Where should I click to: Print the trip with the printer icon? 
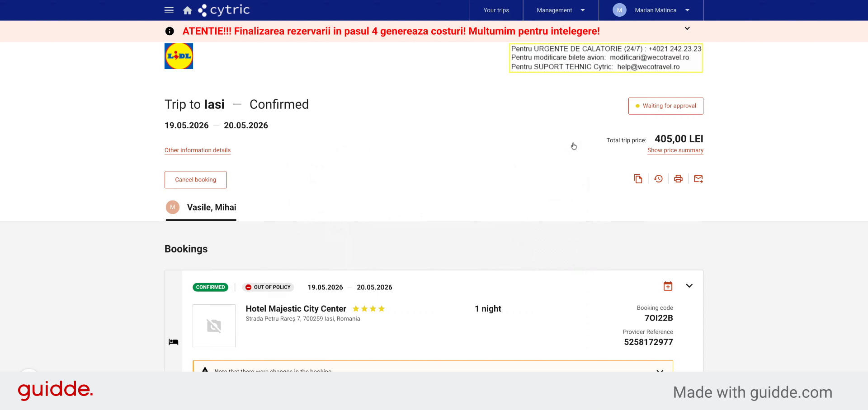[678, 179]
